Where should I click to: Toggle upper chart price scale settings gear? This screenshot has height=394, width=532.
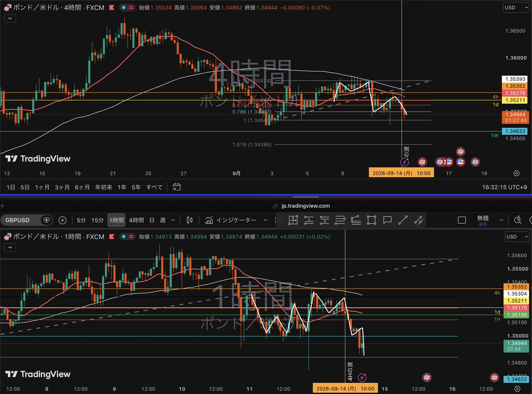coord(516,173)
